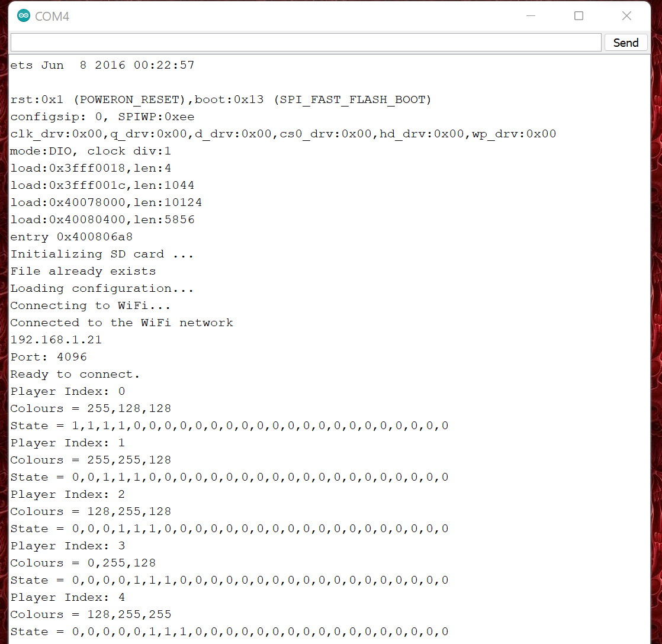Select the entry 0x400806a8 line
662x644 pixels.
point(71,236)
